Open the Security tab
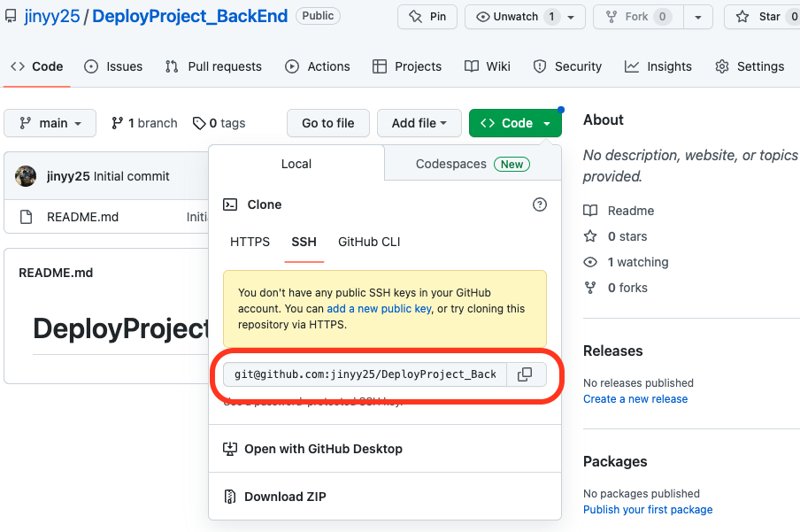 [x=567, y=66]
